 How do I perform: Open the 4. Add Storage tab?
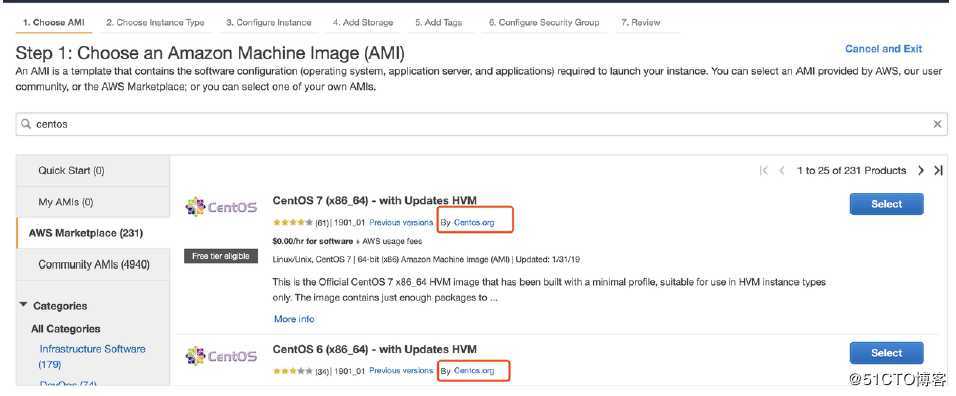(363, 22)
